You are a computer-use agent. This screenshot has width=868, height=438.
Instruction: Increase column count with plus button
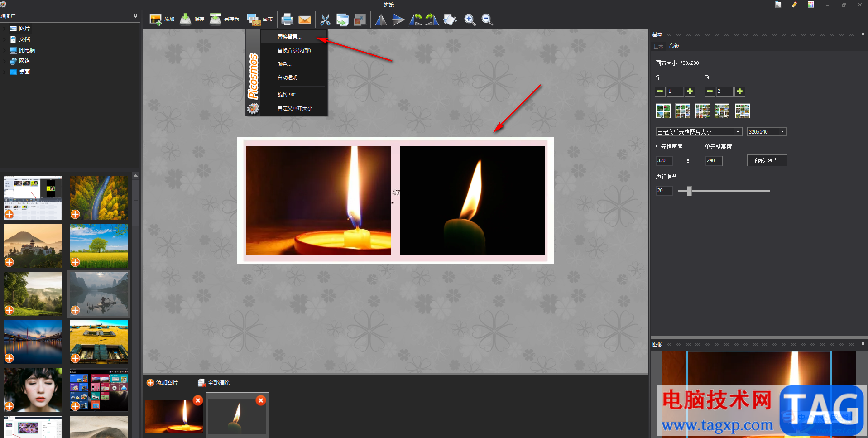pyautogui.click(x=739, y=91)
